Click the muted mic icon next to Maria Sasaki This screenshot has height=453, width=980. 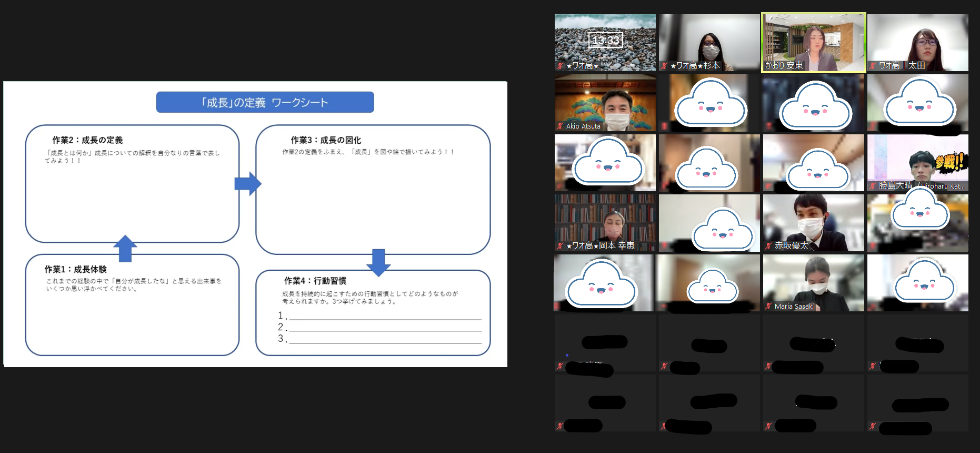pos(768,306)
